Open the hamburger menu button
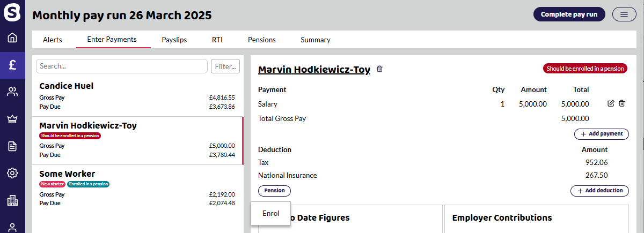 tap(624, 14)
